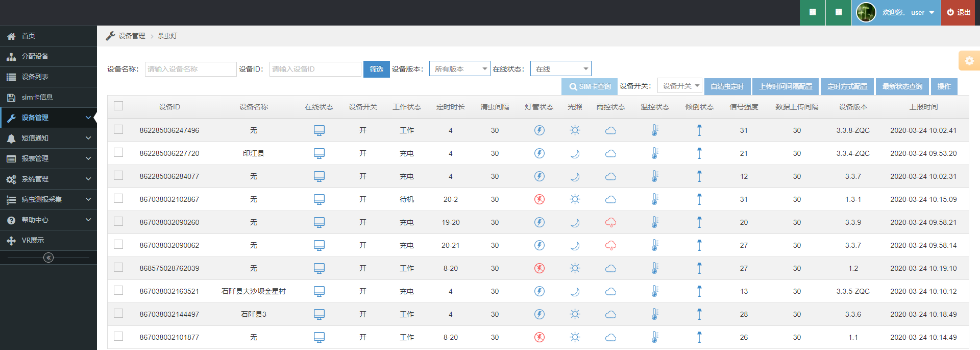Open 分配设备 in the sidebar
980x350 pixels.
click(35, 56)
